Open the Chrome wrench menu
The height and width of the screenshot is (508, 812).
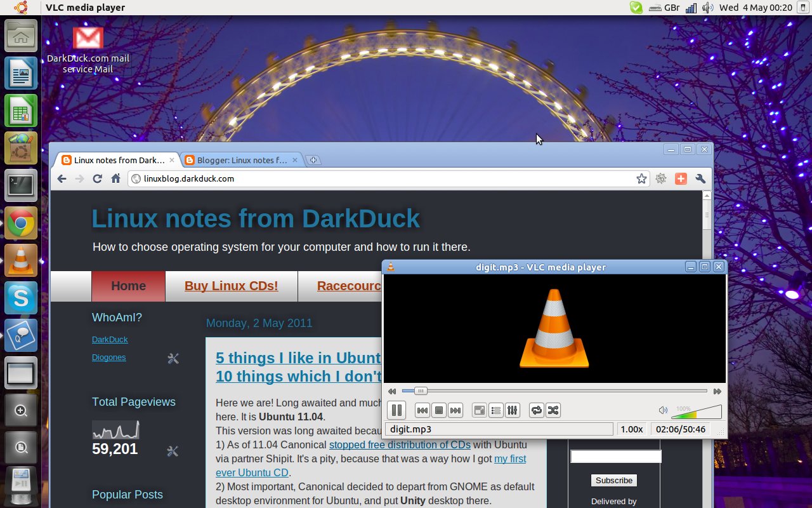(700, 179)
